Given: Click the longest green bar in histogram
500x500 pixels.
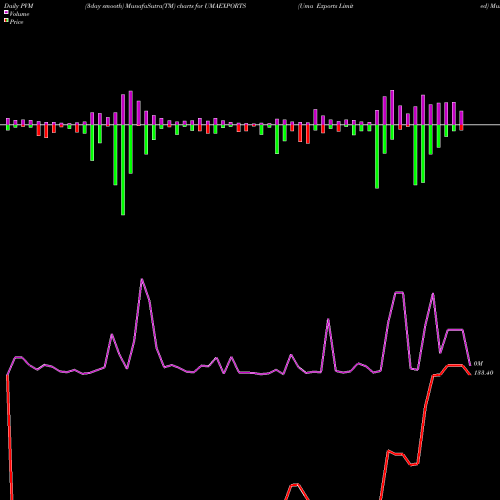Looking at the screenshot, I should pyautogui.click(x=123, y=170).
